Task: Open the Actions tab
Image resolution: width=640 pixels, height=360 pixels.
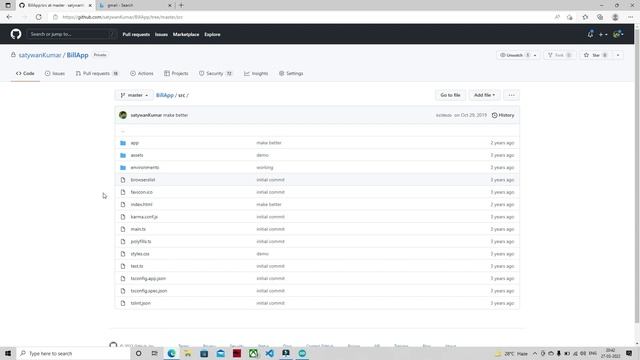Action: pyautogui.click(x=142, y=73)
